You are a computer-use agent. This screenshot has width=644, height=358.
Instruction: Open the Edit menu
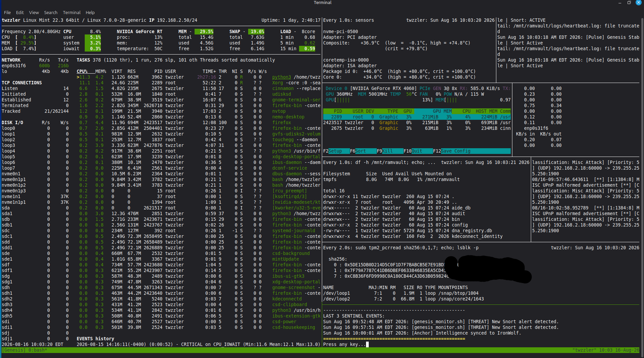tap(20, 12)
